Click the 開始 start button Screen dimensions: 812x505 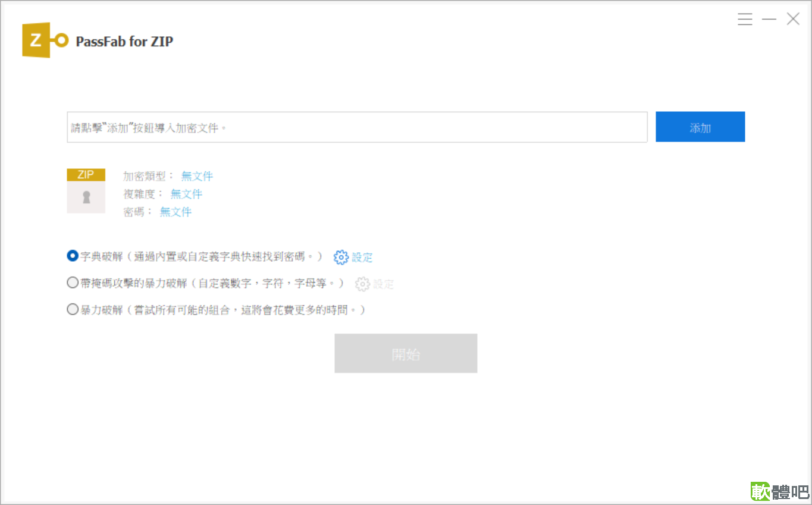[406, 354]
